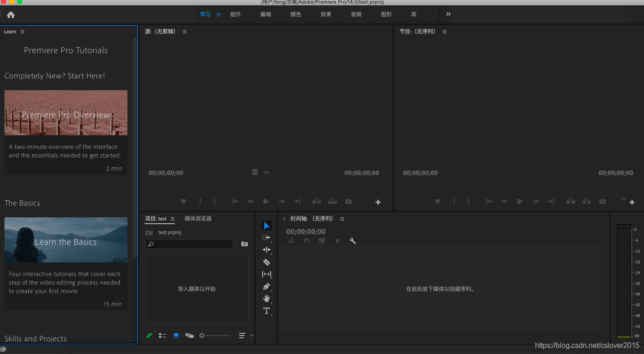Expand the chevron beside Sort Icons
644x354 pixels.
point(252,336)
